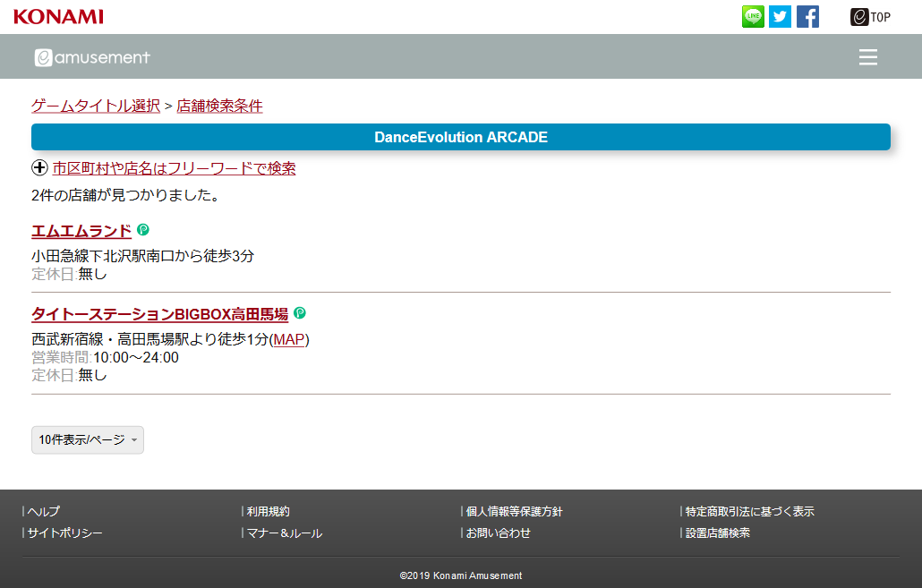Click the e-amusement header logo

92,57
